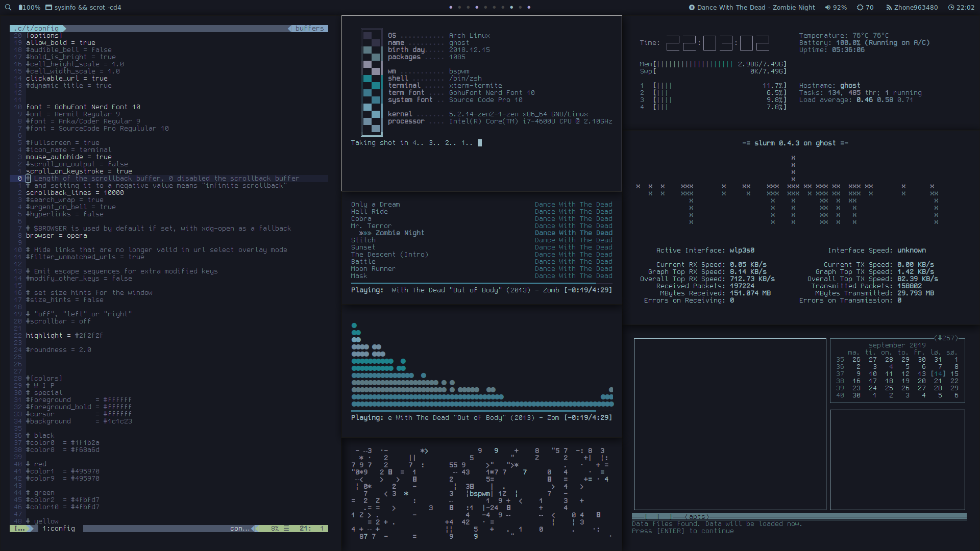The image size is (980, 551).
Task: Select date 20 in the calendar
Action: pyautogui.click(x=921, y=381)
